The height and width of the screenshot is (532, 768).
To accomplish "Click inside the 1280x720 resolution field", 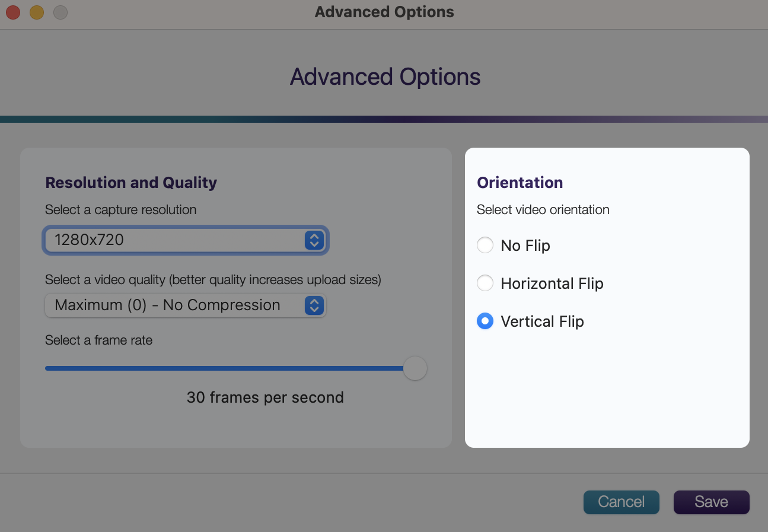I will (x=148, y=240).
